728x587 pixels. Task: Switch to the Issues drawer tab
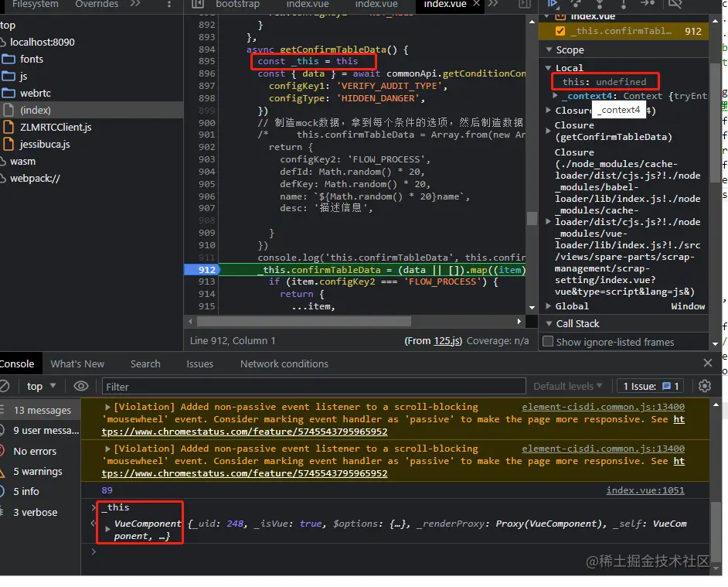point(199,364)
